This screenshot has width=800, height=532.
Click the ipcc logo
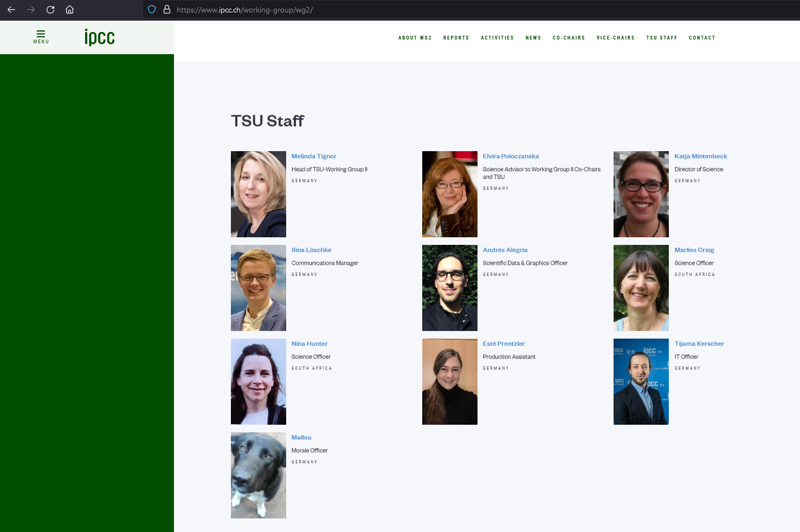(x=100, y=37)
